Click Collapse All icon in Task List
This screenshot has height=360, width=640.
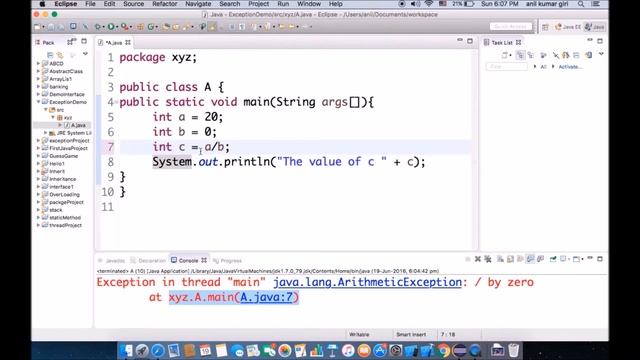576,55
